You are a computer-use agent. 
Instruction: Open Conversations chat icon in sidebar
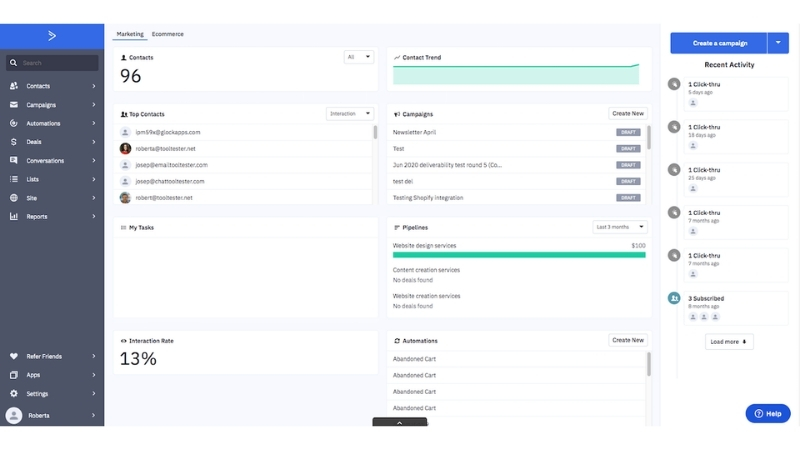coord(14,161)
